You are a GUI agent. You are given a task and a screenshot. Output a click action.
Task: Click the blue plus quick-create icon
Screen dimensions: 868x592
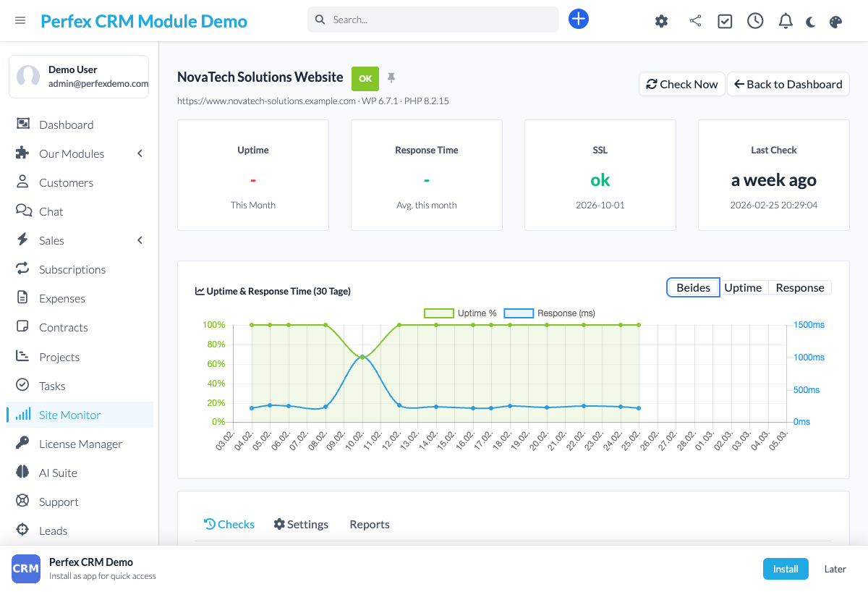(x=578, y=20)
